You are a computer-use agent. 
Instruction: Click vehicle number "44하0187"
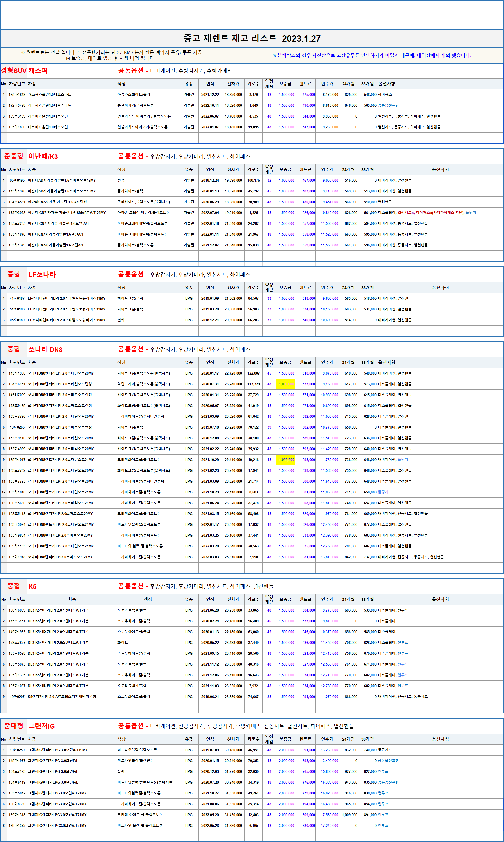click(17, 299)
